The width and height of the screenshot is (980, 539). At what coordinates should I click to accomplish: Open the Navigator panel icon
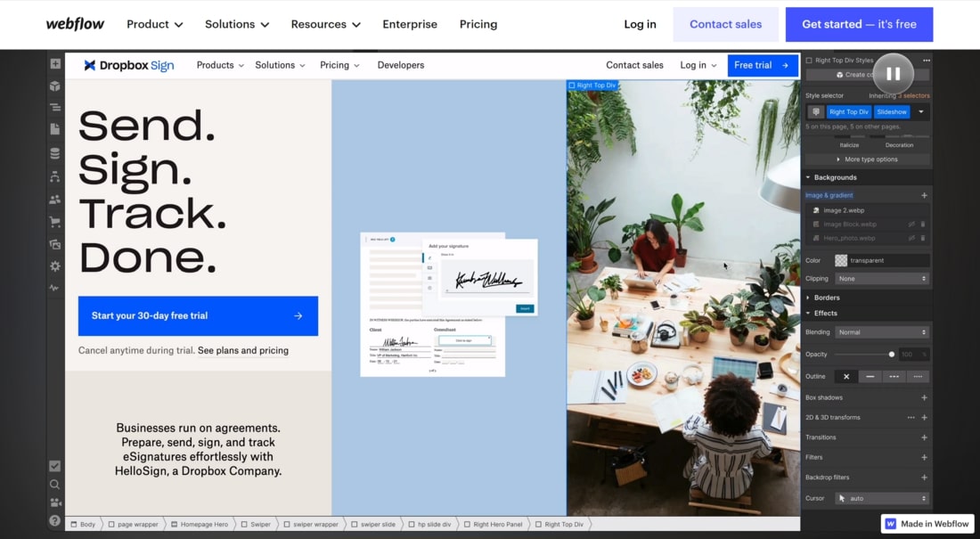pyautogui.click(x=55, y=108)
